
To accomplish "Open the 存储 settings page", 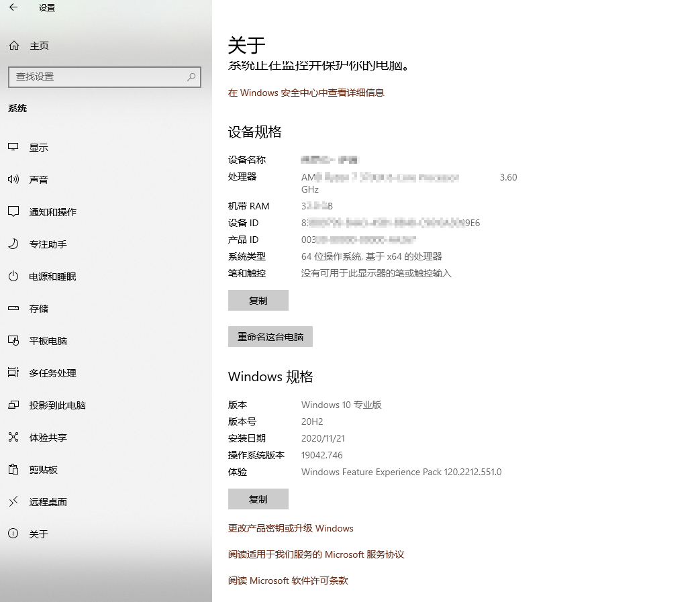I will [106, 308].
